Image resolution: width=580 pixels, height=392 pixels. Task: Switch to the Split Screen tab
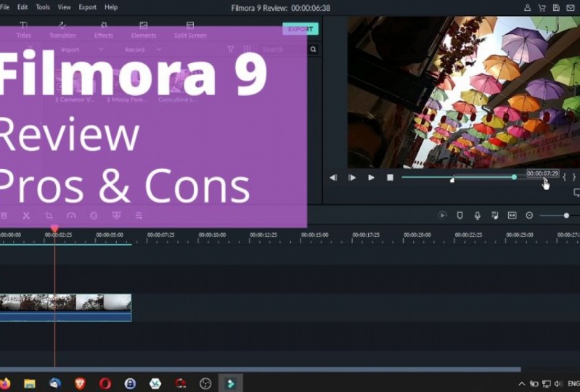click(190, 30)
